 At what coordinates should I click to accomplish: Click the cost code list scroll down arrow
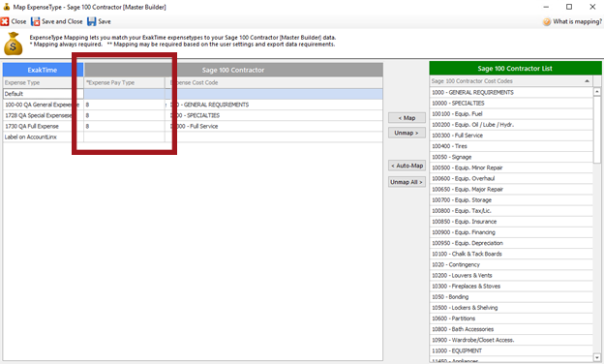(x=597, y=357)
